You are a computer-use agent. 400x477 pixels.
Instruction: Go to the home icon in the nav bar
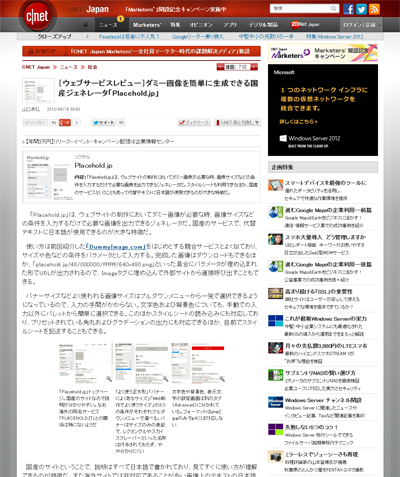pos(86,25)
